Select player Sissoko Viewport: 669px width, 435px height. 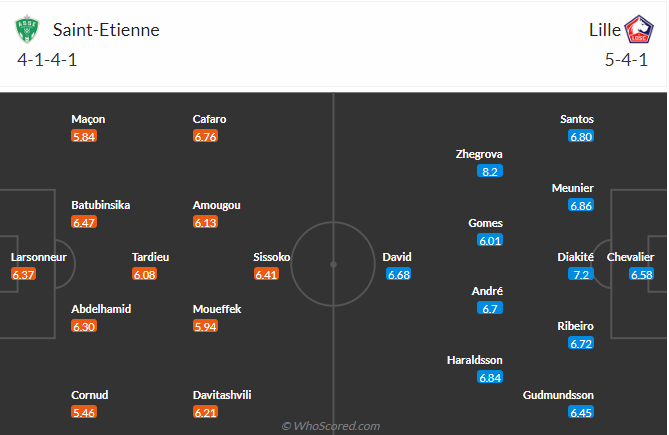(272, 257)
